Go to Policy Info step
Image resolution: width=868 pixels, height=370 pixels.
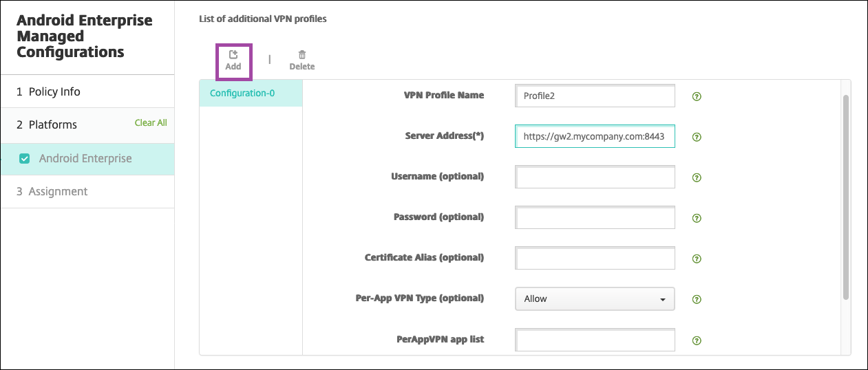48,91
